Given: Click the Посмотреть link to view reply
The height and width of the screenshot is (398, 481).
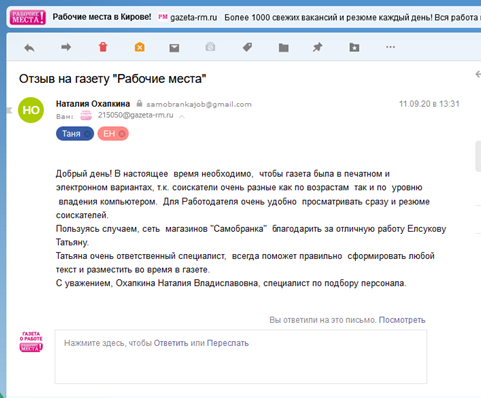Looking at the screenshot, I should [402, 320].
